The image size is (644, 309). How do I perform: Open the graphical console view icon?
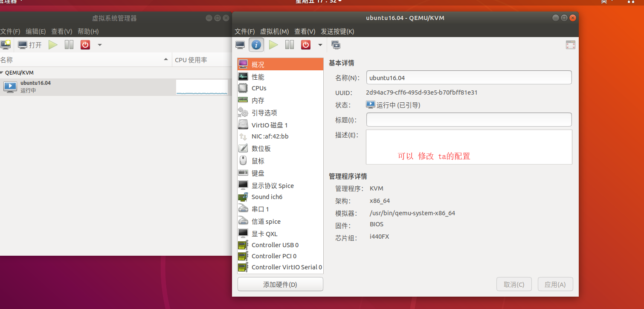[240, 45]
